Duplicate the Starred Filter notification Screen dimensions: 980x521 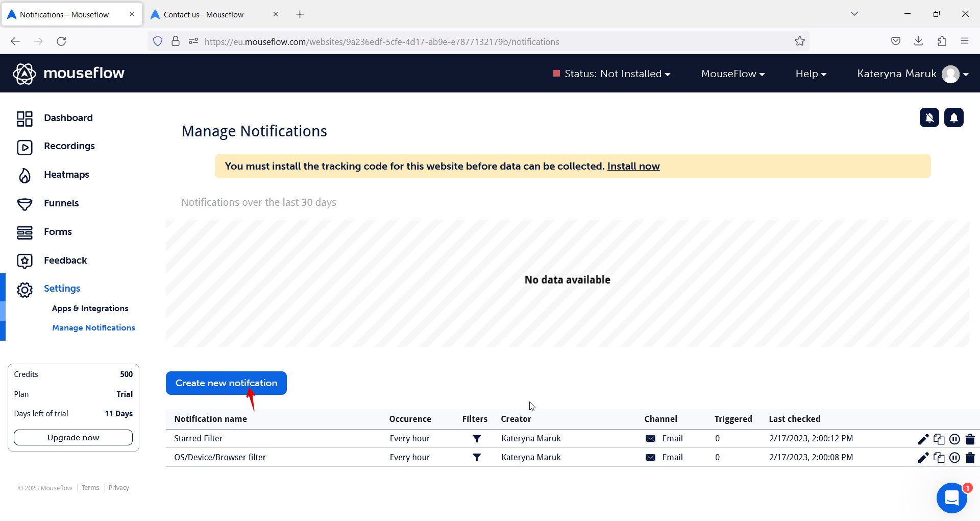click(x=939, y=439)
